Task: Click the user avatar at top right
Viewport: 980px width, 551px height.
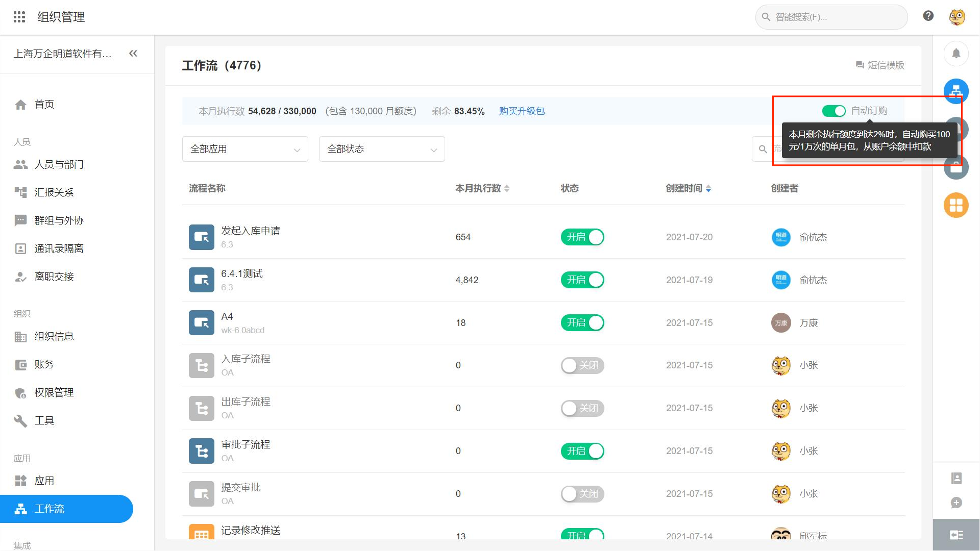Action: pos(957,17)
